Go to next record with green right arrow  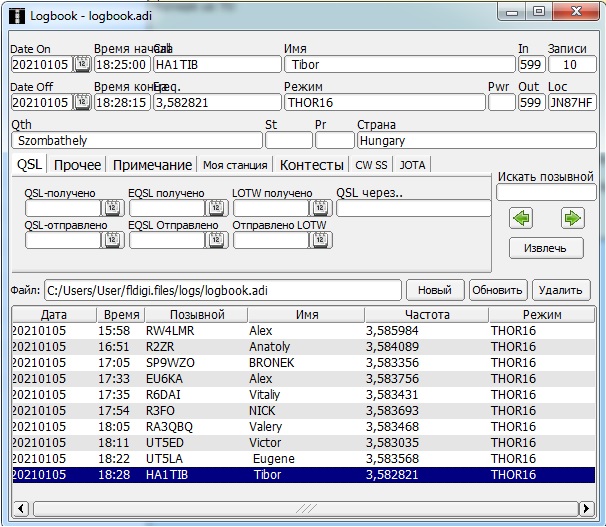tap(571, 218)
